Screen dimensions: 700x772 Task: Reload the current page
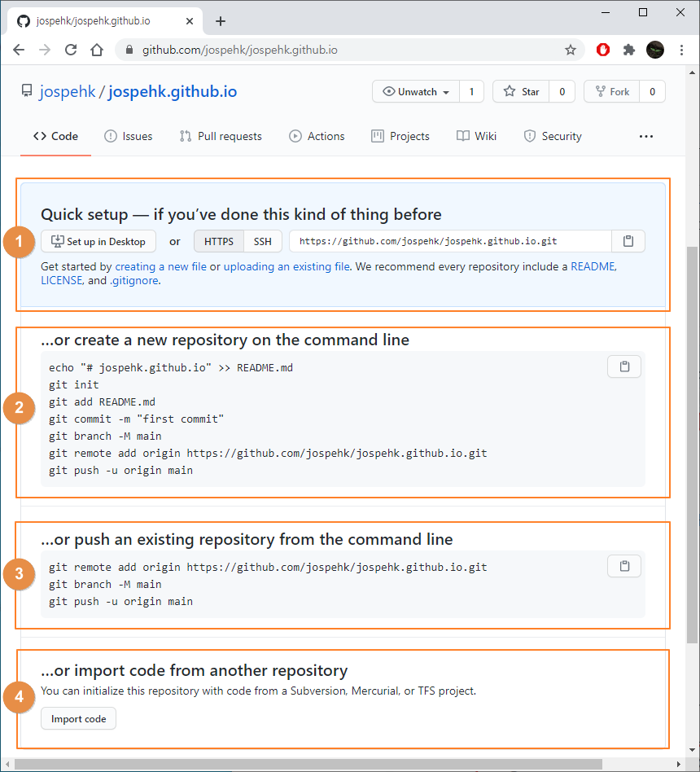(71, 50)
